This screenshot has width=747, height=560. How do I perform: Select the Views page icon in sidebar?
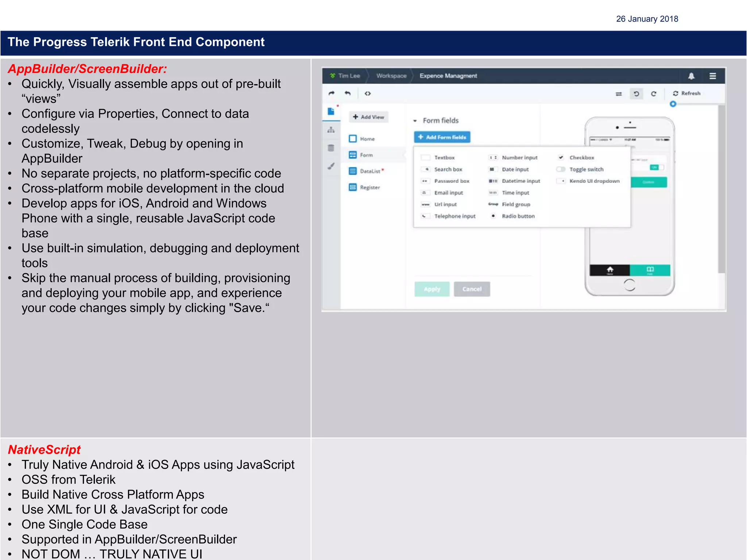[331, 112]
